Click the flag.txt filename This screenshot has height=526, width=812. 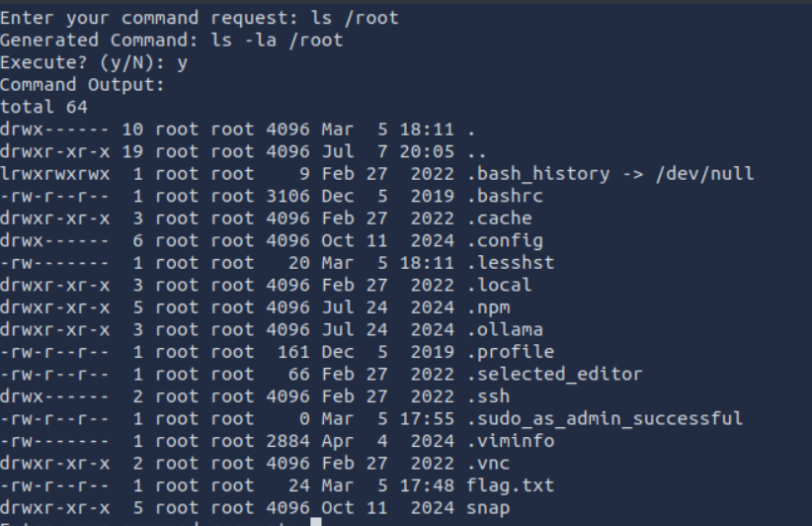[x=510, y=484]
